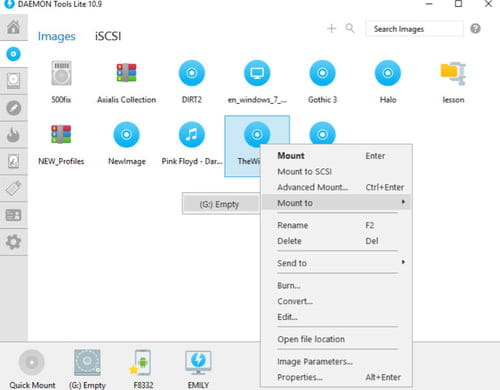Image resolution: width=500 pixels, height=390 pixels.
Task: Click the magnifier scan icon
Action: (x=350, y=28)
